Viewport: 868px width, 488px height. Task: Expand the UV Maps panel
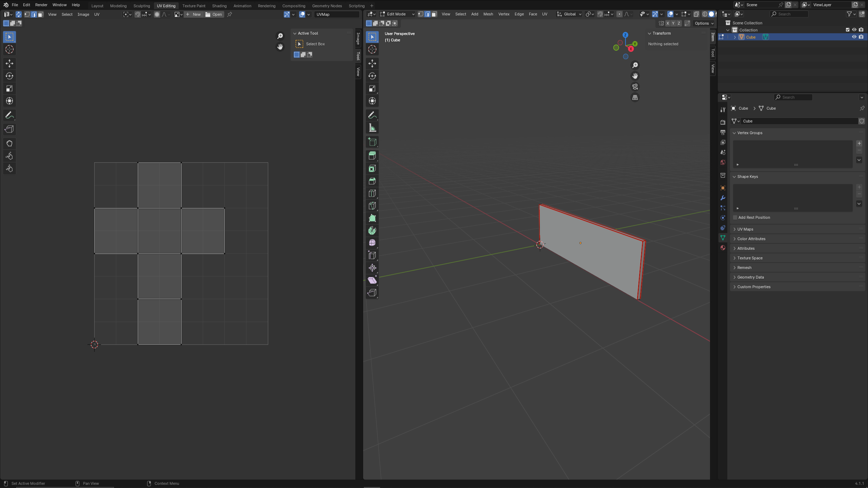click(745, 229)
